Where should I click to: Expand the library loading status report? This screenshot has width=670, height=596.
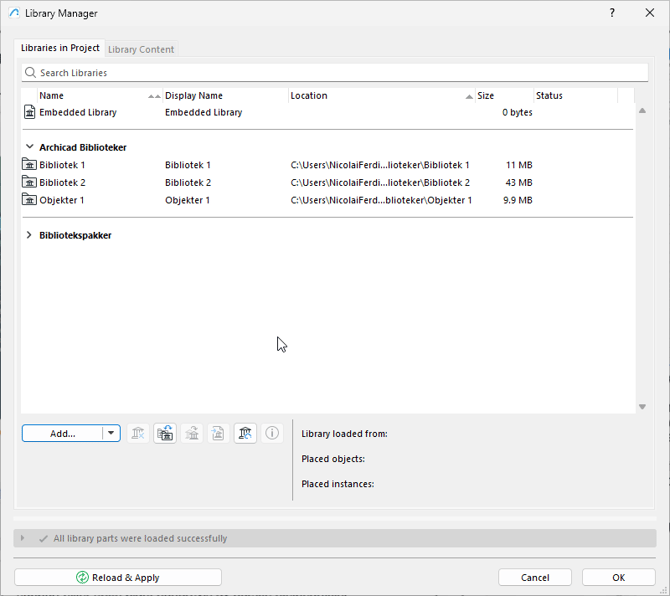click(x=23, y=538)
